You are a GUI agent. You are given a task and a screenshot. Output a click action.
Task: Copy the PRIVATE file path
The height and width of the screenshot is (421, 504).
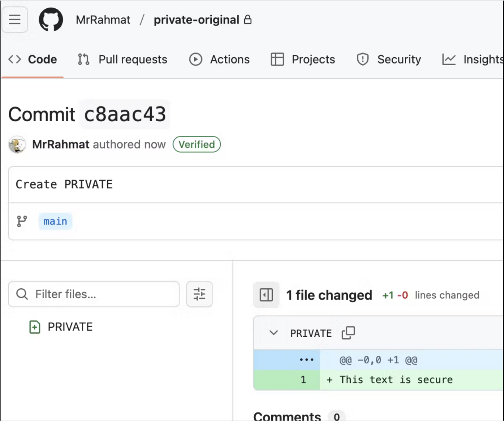[348, 333]
